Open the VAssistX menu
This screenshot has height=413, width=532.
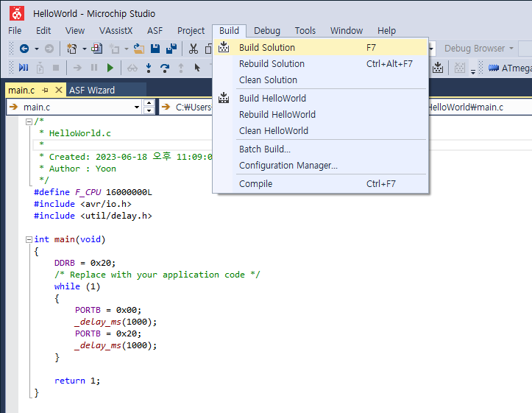116,31
